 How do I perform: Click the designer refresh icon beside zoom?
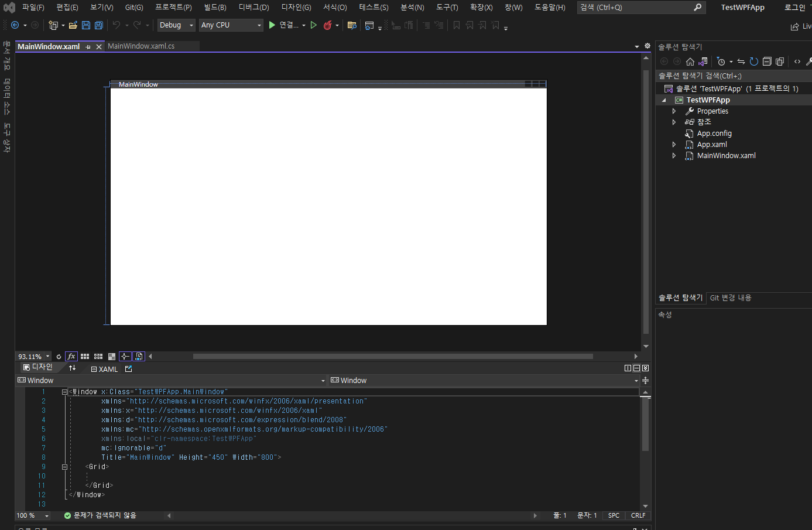tap(59, 356)
